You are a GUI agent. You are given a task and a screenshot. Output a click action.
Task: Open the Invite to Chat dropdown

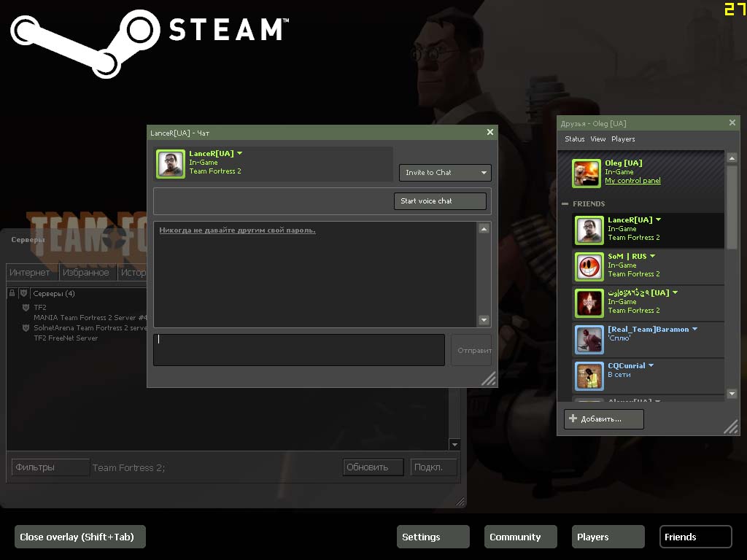[445, 172]
